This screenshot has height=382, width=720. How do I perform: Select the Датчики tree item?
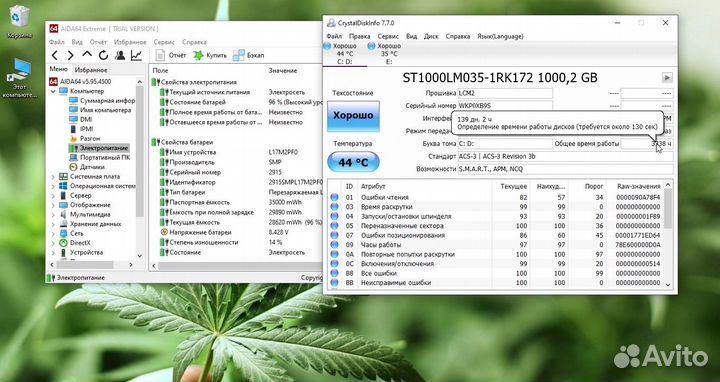(x=87, y=167)
